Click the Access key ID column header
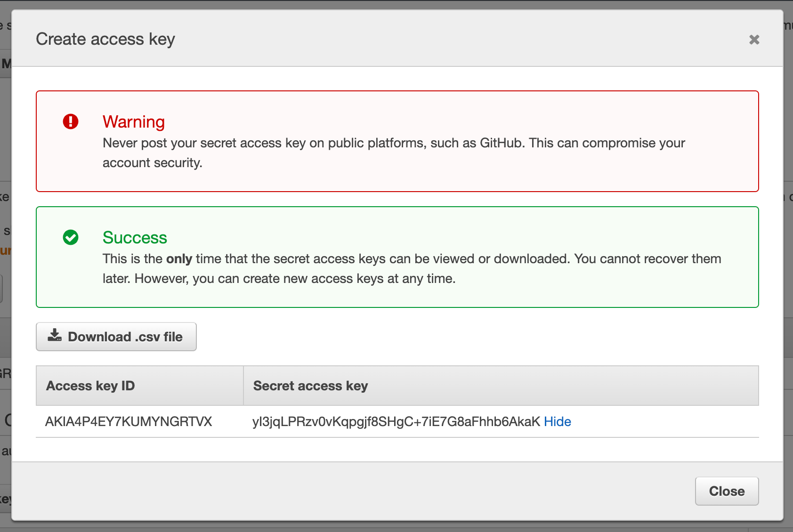 click(90, 386)
